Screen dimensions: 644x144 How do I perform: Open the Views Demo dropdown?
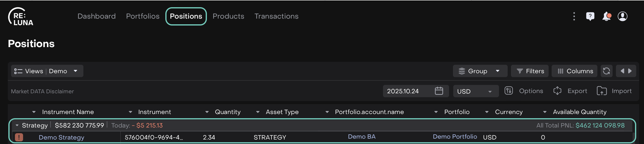[47, 71]
